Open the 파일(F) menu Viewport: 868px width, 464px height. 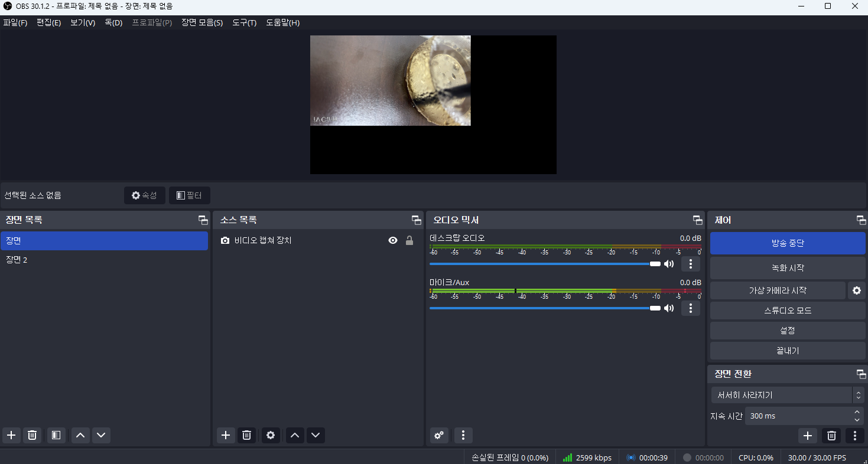[x=15, y=23]
